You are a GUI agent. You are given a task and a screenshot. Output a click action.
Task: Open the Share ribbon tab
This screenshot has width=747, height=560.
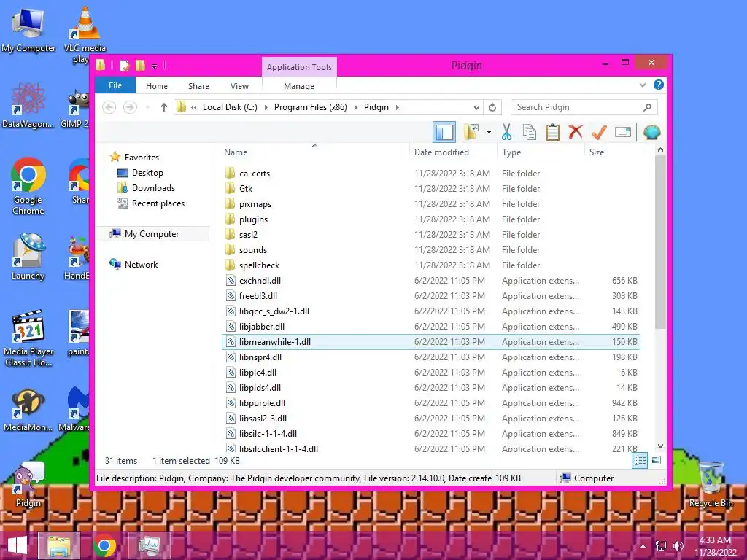coord(198,86)
